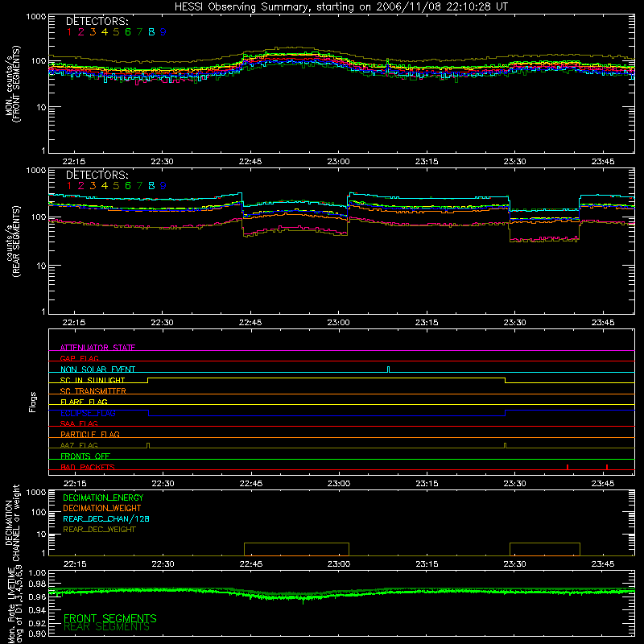Click the SAA_FLAG label
The image size is (644, 644).
coord(79,423)
